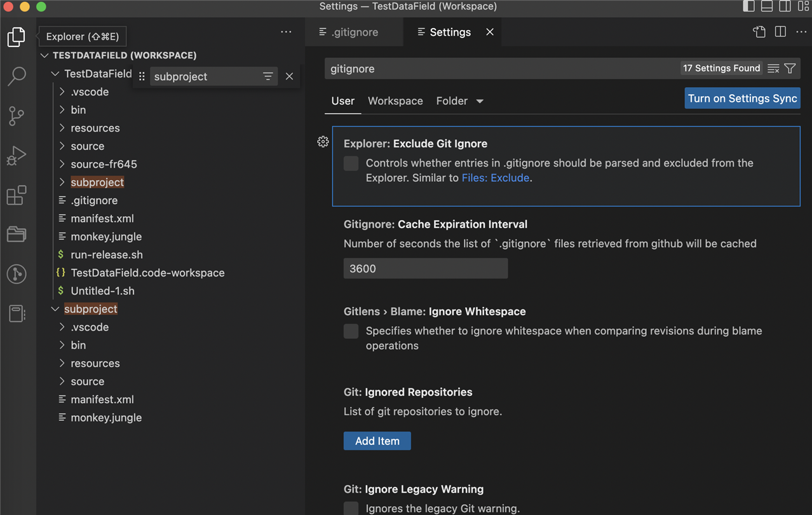Check the Git Ignore Legacy Warning box
This screenshot has height=515, width=812.
[x=351, y=507]
